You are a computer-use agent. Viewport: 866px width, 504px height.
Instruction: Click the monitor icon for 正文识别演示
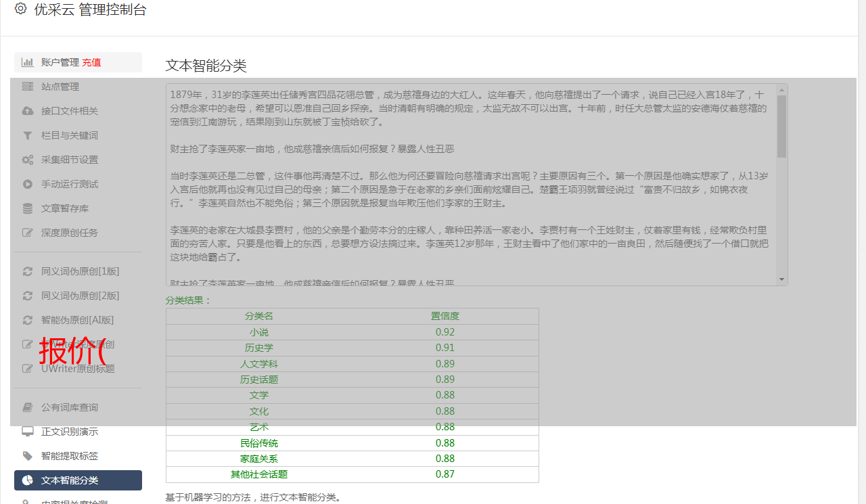pyautogui.click(x=28, y=432)
